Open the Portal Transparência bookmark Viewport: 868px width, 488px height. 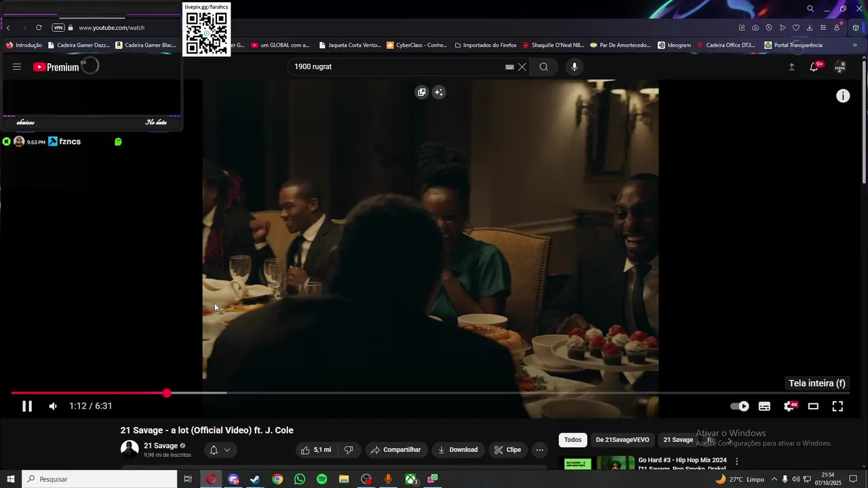click(x=793, y=45)
